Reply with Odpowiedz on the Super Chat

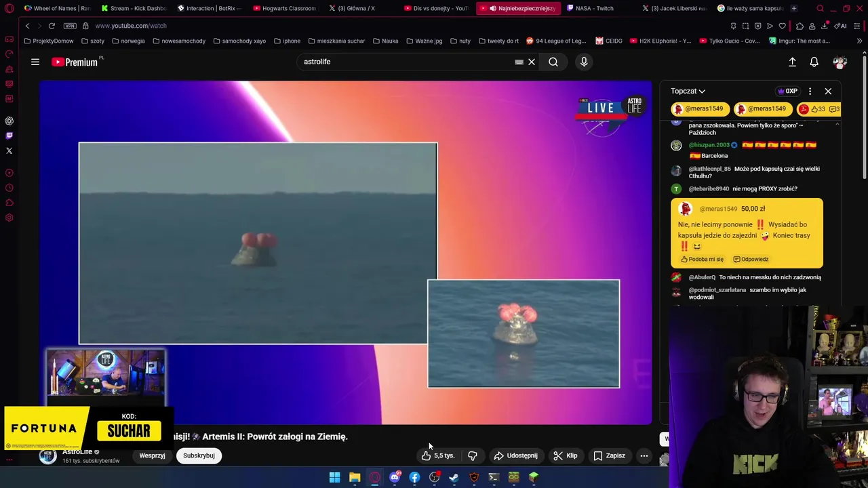751,259
